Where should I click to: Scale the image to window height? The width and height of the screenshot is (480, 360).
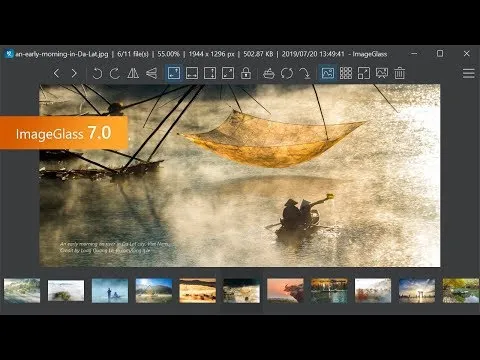tap(210, 73)
